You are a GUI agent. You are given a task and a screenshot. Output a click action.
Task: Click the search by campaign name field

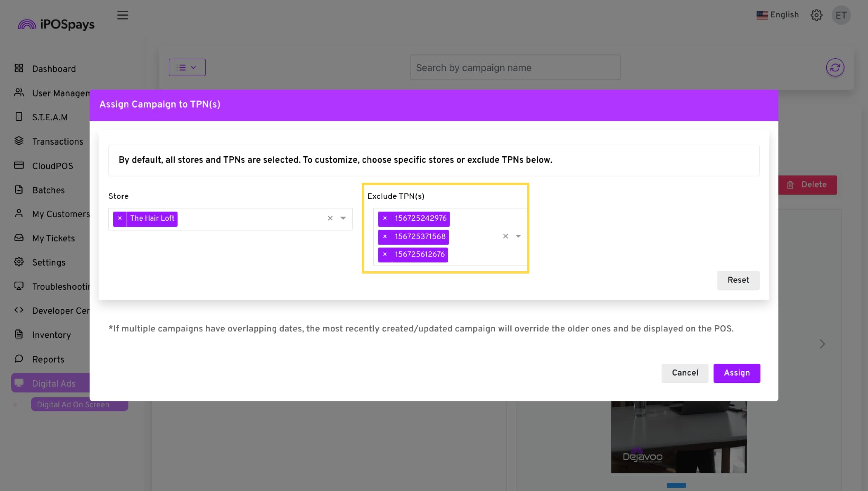tap(515, 67)
